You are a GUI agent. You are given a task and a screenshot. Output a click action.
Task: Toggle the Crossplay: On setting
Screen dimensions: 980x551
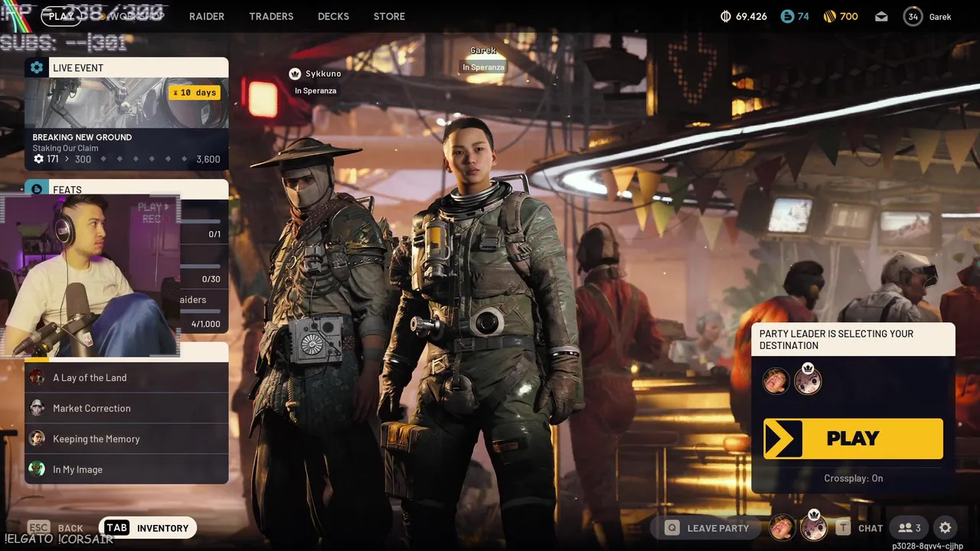(x=853, y=478)
